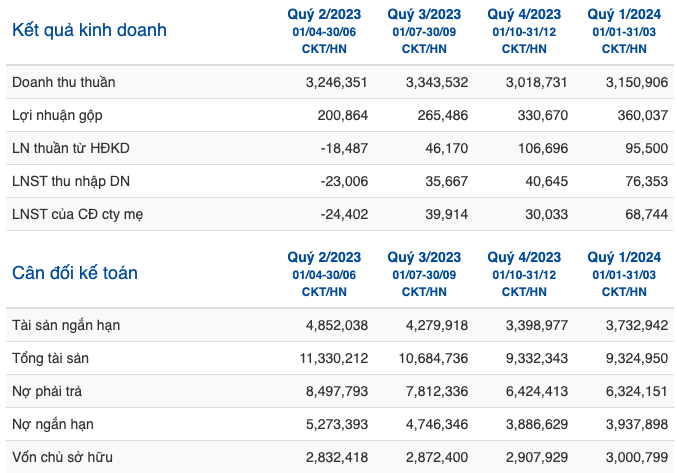Click liabilities value 8,497,793
Viewport: 677px width, 473px height.
coord(337,391)
